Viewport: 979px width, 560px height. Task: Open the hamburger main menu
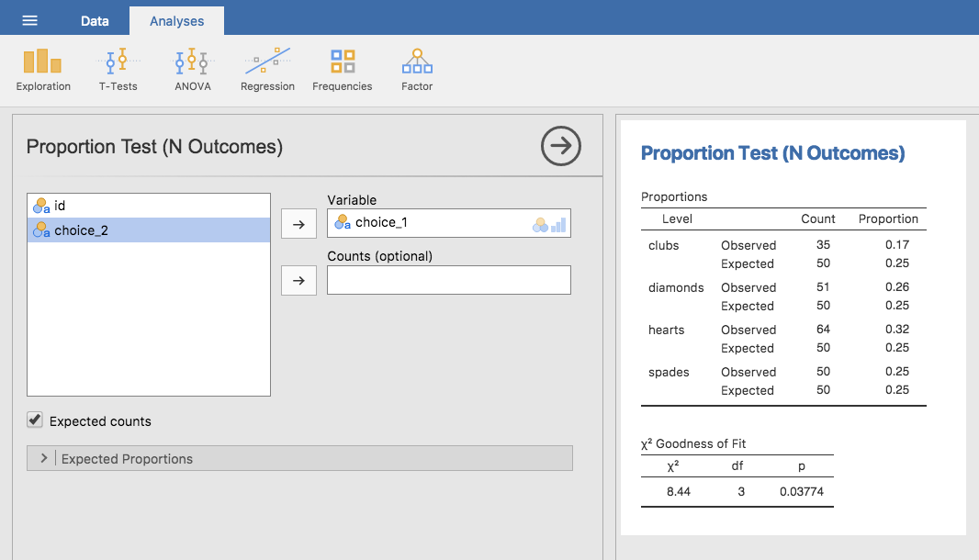pos(30,20)
